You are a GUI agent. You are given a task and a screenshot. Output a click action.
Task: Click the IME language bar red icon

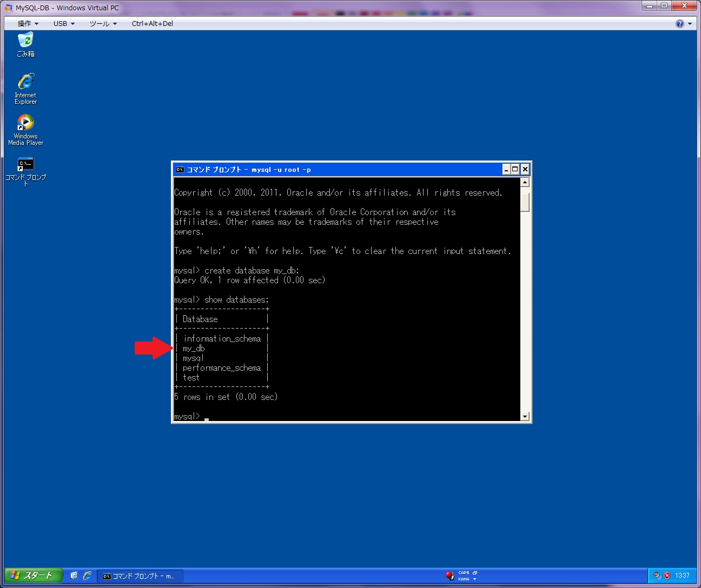point(449,576)
